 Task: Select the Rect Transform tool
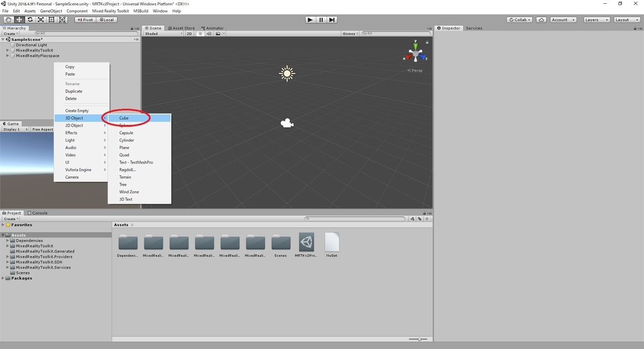52,20
